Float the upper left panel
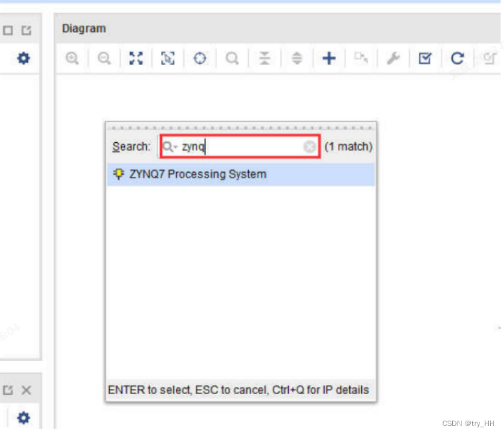Screen dimensions: 504x434 (27, 31)
